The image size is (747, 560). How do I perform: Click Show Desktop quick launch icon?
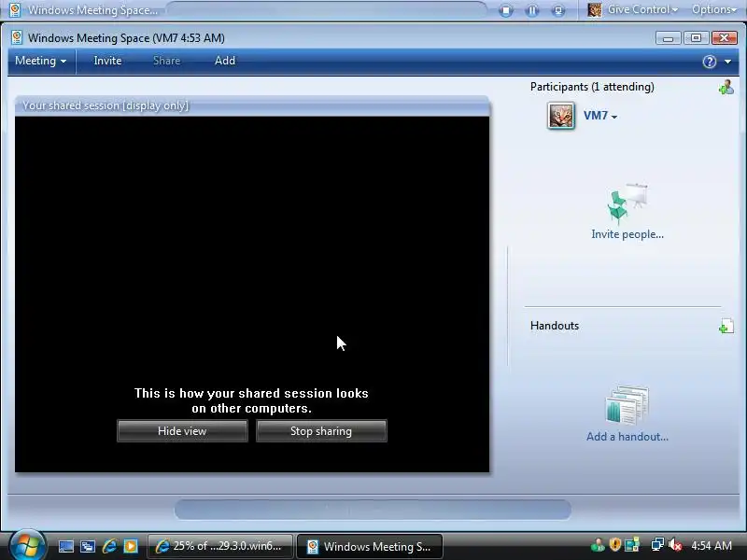point(65,546)
